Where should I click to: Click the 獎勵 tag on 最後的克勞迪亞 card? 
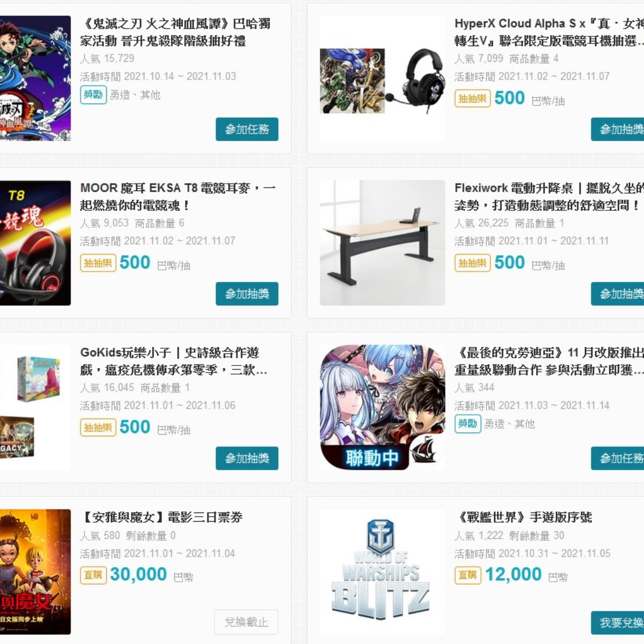click(x=467, y=423)
